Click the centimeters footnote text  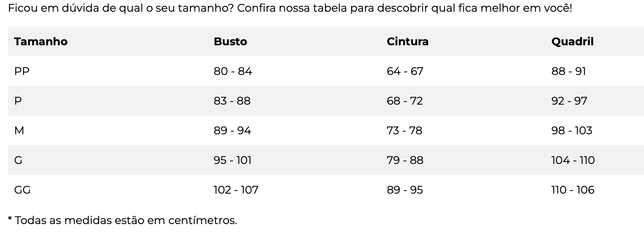pyautogui.click(x=122, y=220)
